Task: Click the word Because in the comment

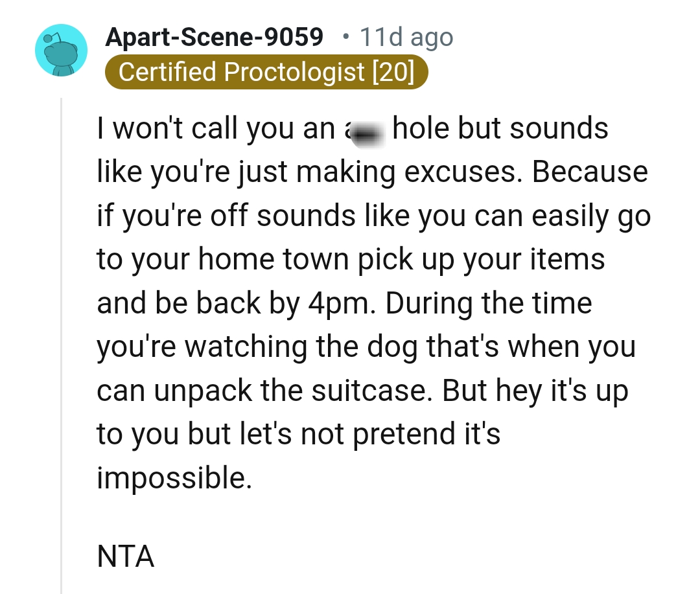Action: [x=590, y=172]
